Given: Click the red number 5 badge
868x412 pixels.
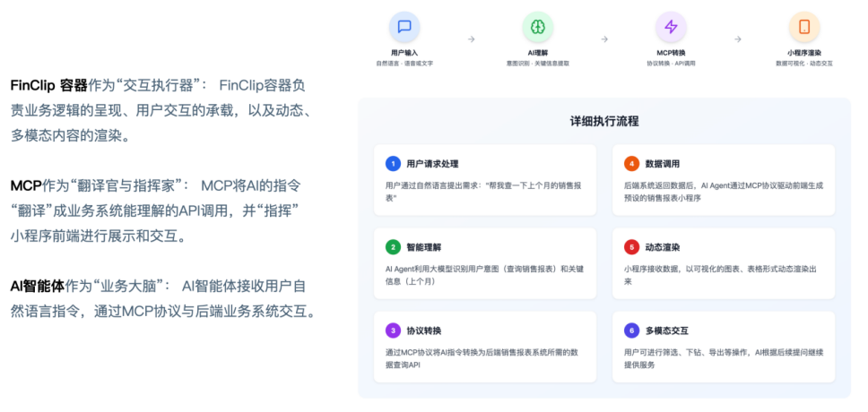Looking at the screenshot, I should click(631, 247).
